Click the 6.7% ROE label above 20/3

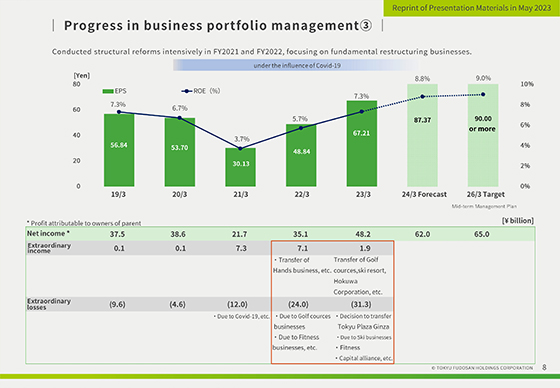(180, 108)
